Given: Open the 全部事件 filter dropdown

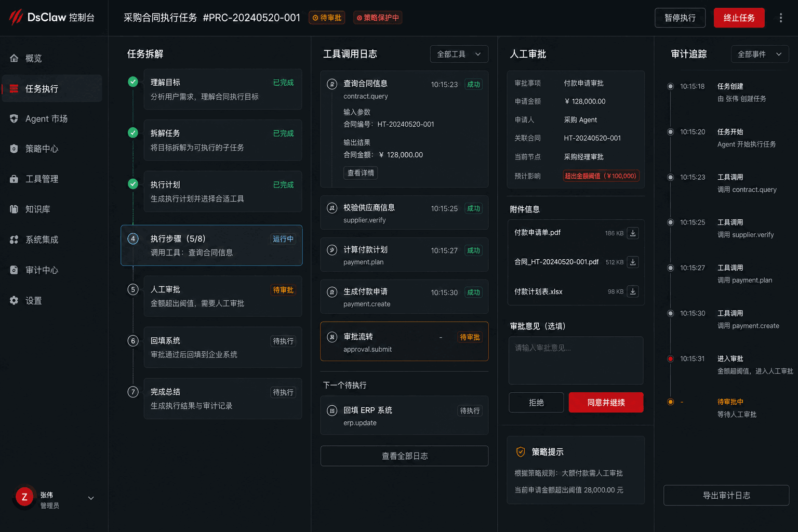Looking at the screenshot, I should (x=760, y=54).
